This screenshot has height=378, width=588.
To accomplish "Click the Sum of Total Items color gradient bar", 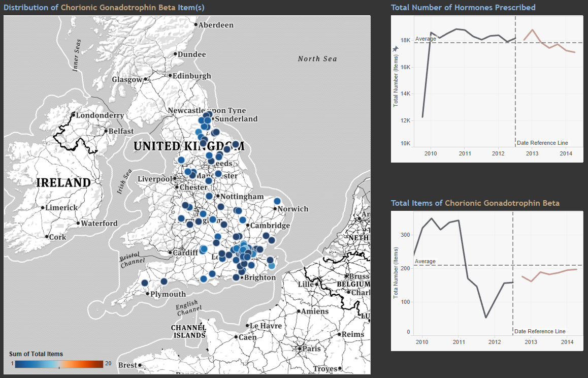I will [59, 364].
